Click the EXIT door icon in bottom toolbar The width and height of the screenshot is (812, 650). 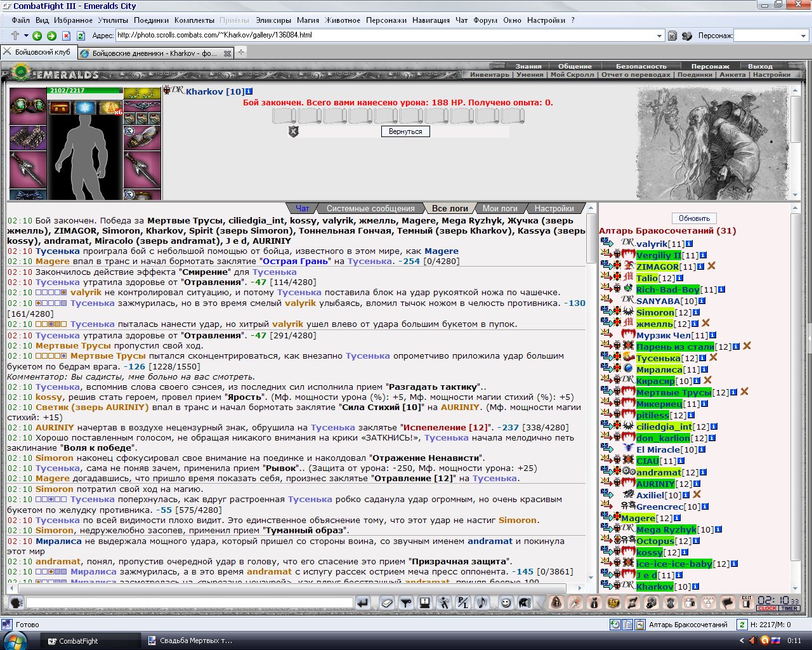click(747, 602)
